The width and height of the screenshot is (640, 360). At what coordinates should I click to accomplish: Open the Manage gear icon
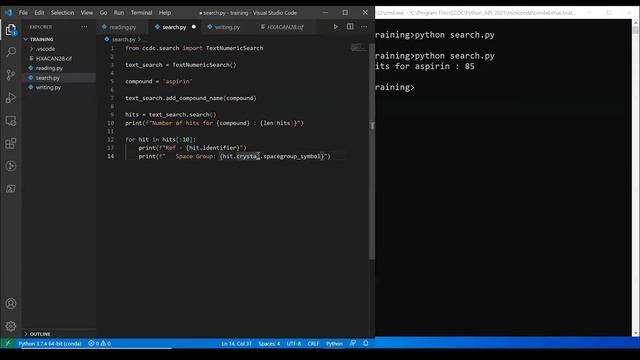(11, 326)
